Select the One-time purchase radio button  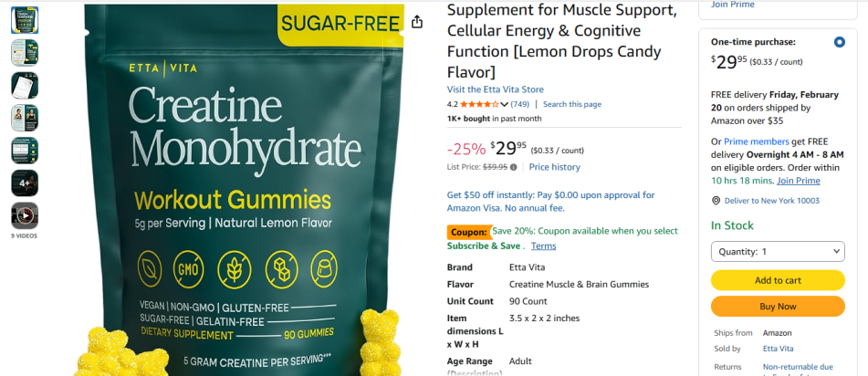(x=839, y=42)
